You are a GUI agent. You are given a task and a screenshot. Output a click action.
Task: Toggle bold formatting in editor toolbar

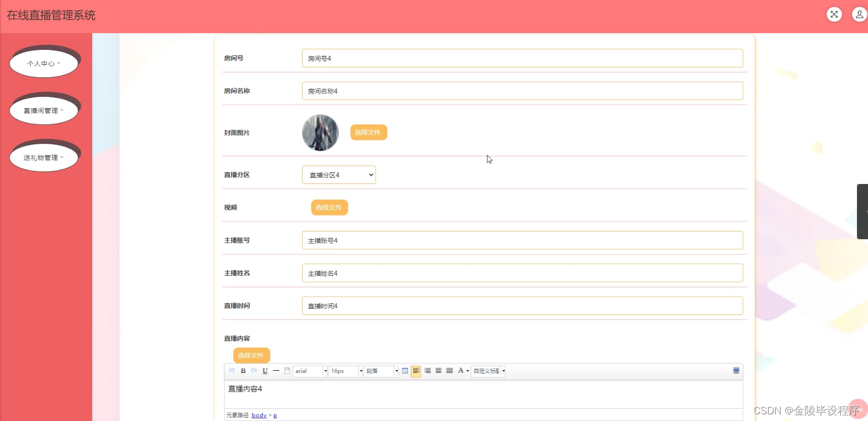[243, 371]
